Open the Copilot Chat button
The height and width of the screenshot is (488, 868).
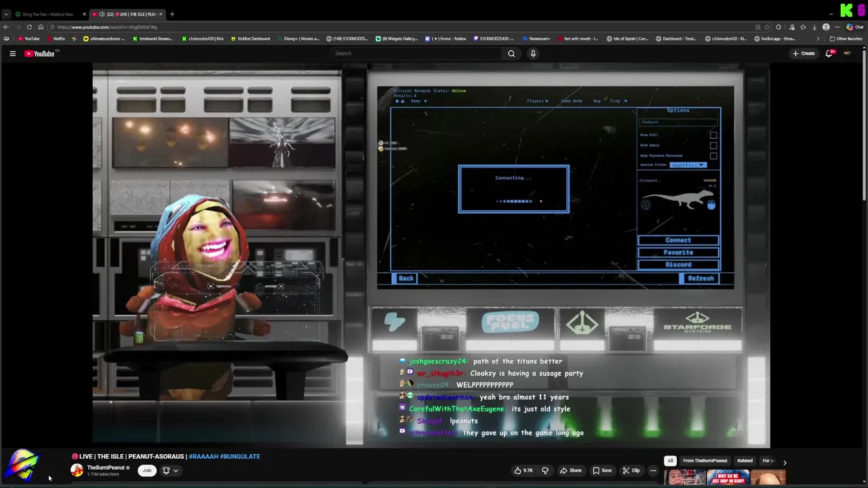click(854, 27)
